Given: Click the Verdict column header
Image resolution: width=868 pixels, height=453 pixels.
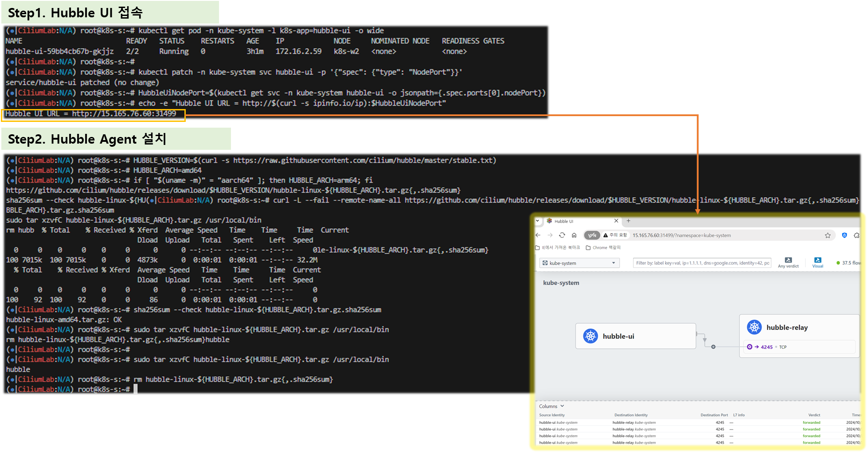Looking at the screenshot, I should point(814,415).
